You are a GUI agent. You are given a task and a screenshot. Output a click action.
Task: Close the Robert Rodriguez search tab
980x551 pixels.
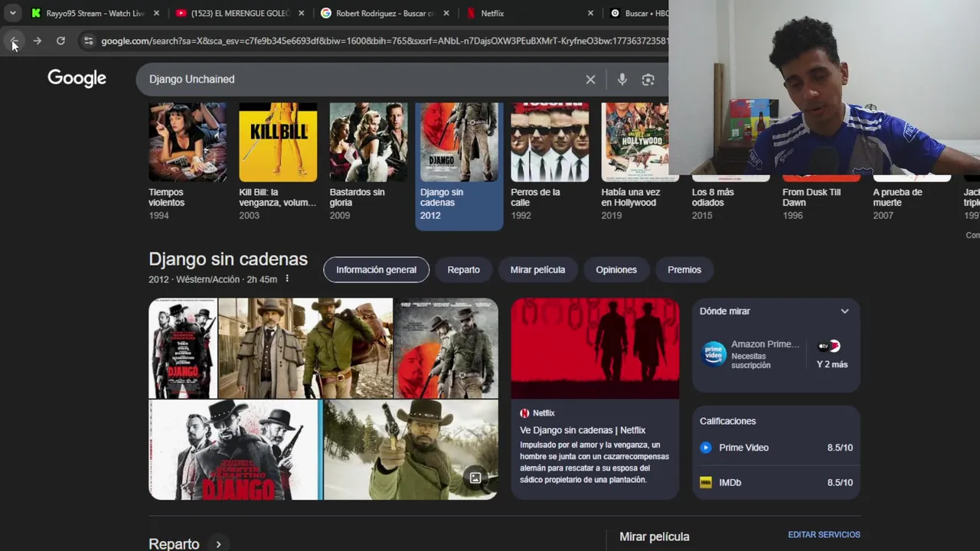(x=446, y=13)
